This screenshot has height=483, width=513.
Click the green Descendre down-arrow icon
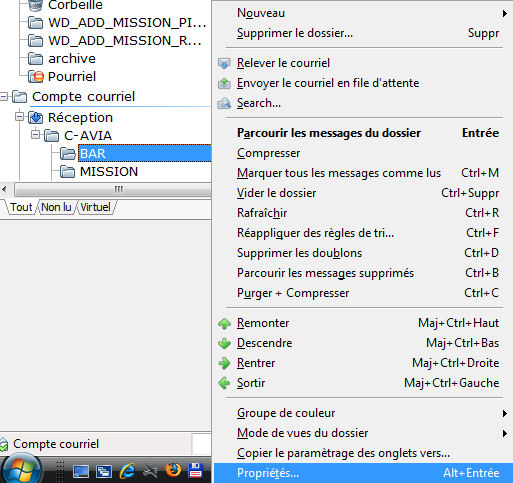[224, 343]
